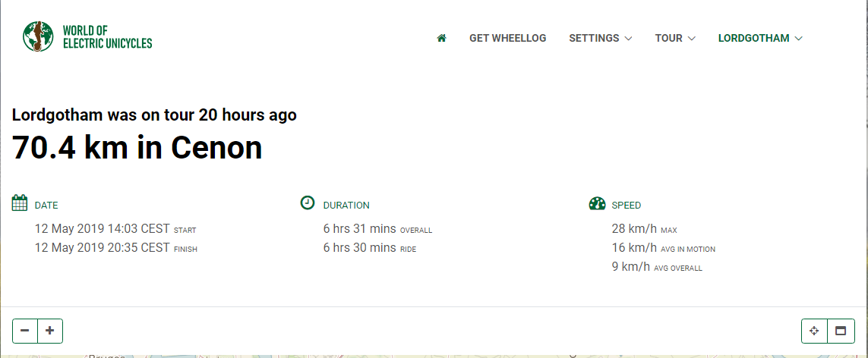Zoom in the map with plus button
The image size is (868, 358).
point(50,331)
